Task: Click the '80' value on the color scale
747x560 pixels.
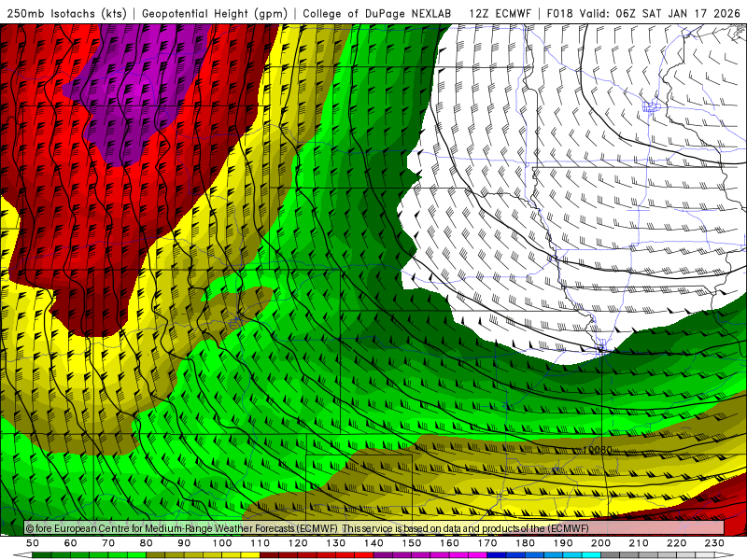Action: tap(147, 543)
